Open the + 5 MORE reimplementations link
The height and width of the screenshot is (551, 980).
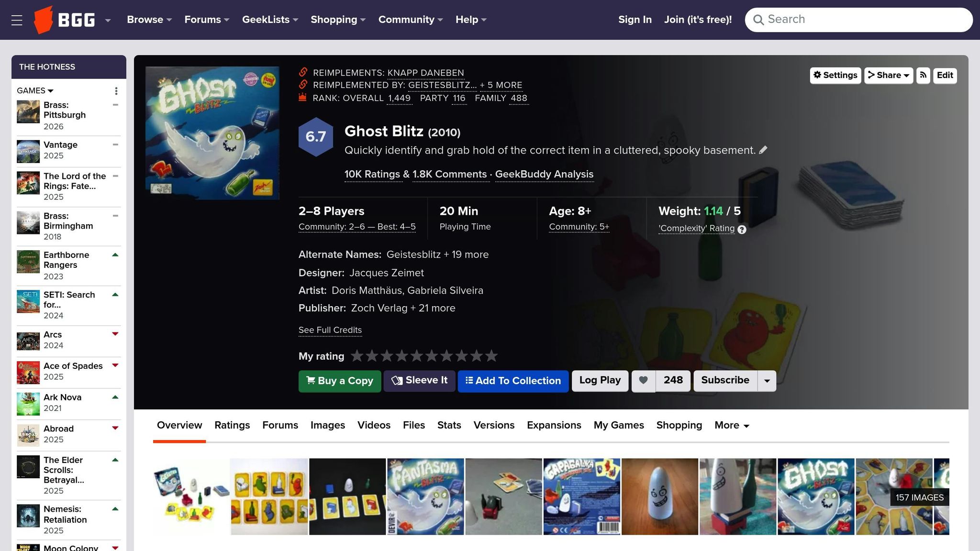point(501,85)
